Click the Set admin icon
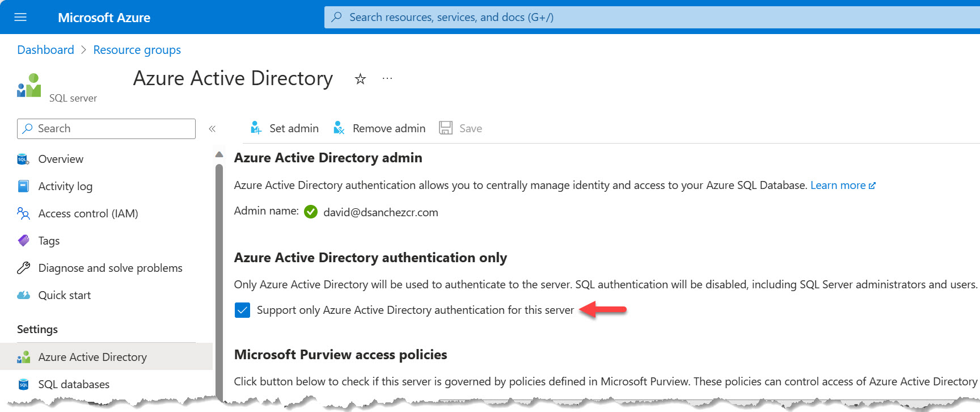The height and width of the screenshot is (412, 980). tap(256, 128)
